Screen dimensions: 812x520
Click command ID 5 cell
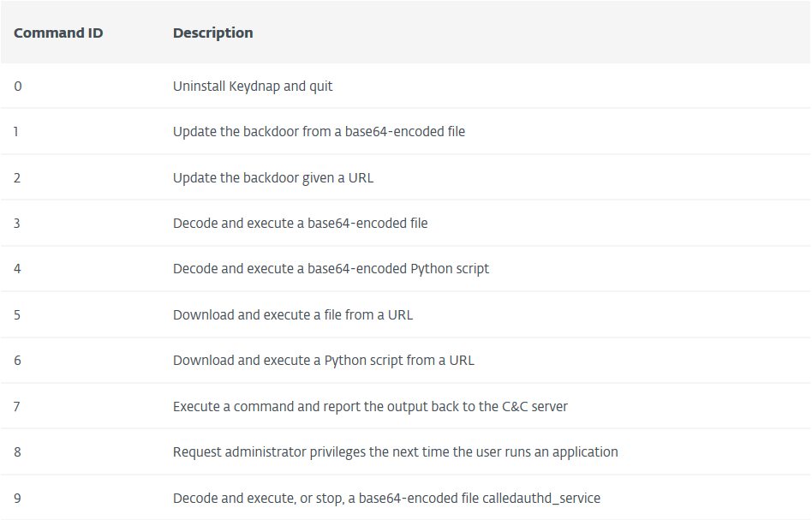point(17,315)
